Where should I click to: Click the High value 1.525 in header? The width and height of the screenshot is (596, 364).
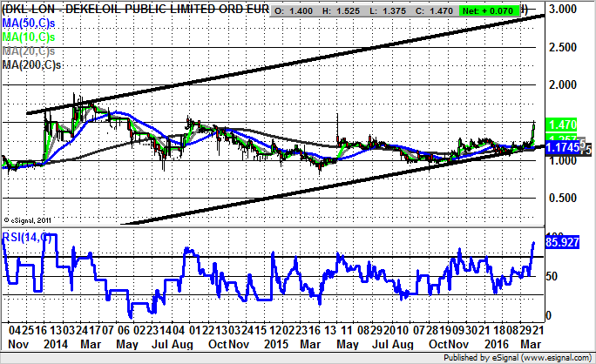point(341,8)
